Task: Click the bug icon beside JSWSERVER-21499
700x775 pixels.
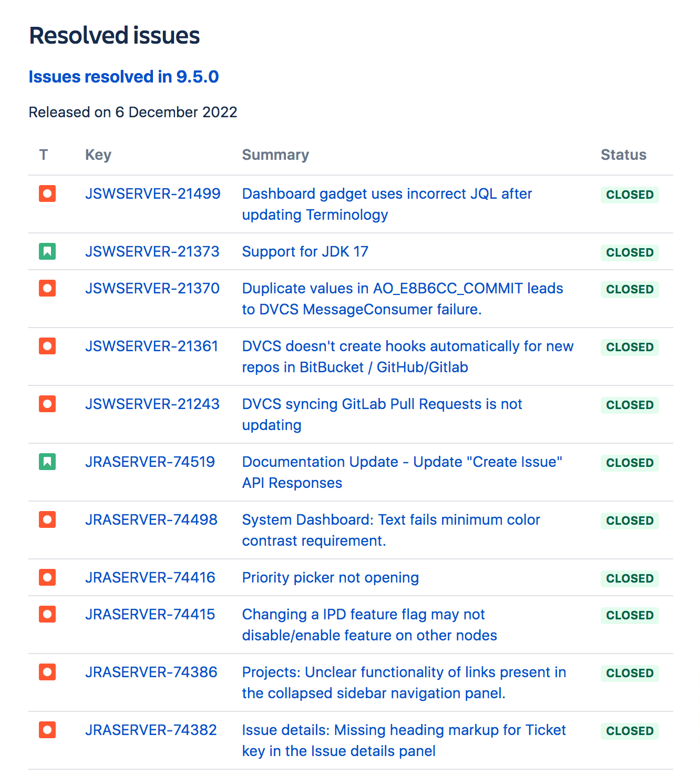Action: (x=47, y=194)
